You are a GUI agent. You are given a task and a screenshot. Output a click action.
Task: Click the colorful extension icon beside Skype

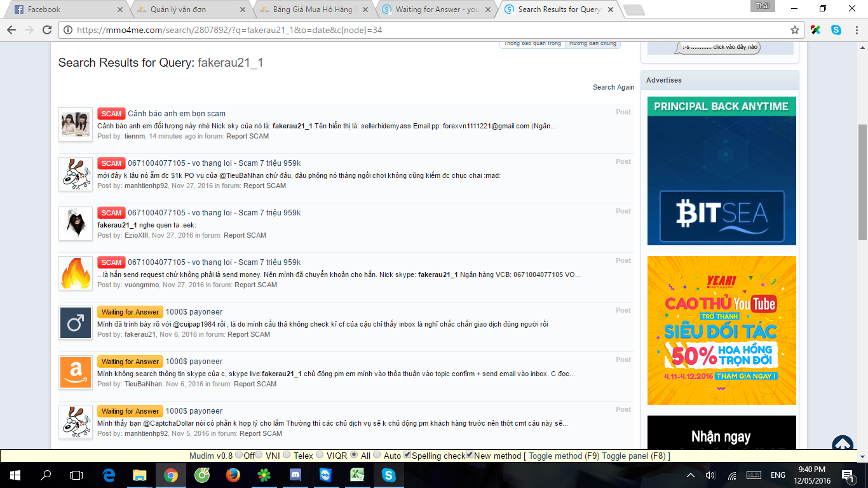(816, 30)
